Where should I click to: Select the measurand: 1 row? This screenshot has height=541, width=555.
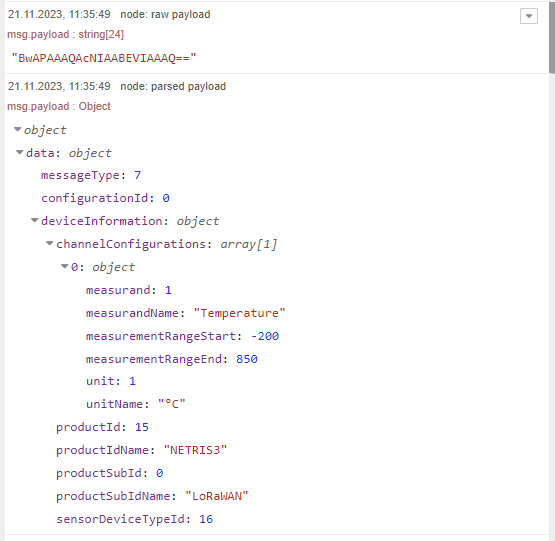129,290
